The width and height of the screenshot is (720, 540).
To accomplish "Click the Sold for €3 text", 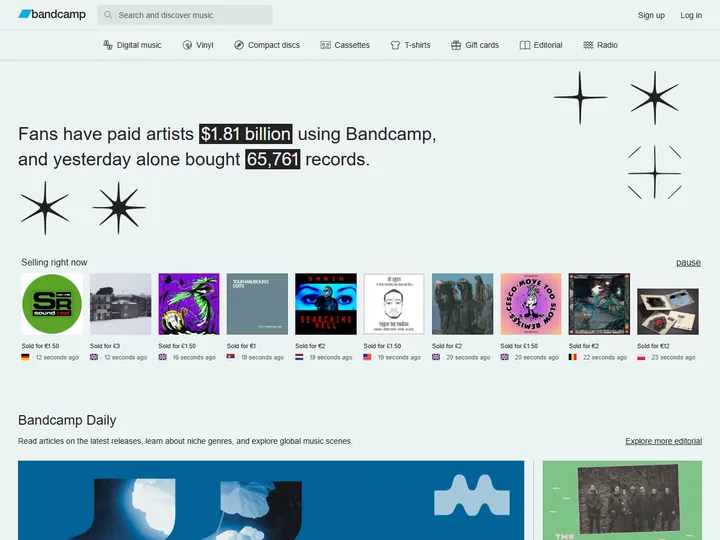I will click(105, 346).
